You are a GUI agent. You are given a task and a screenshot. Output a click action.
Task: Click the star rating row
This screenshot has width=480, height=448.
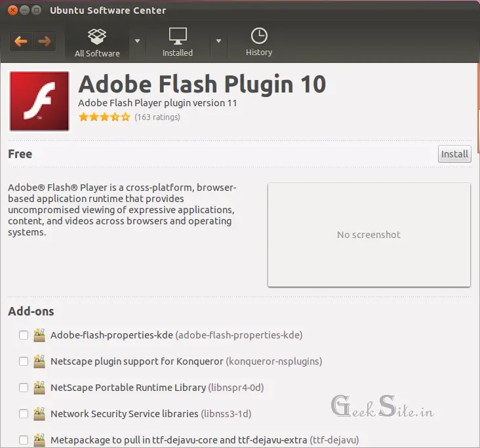[x=105, y=117]
